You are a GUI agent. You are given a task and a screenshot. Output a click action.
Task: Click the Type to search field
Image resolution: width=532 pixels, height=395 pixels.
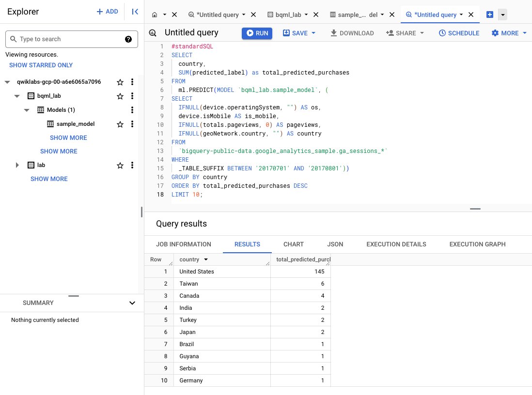point(68,39)
